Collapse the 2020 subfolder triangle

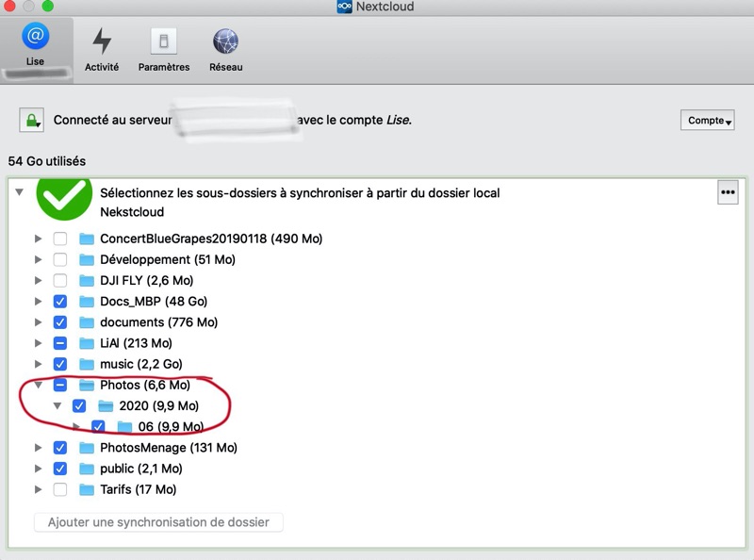click(57, 405)
